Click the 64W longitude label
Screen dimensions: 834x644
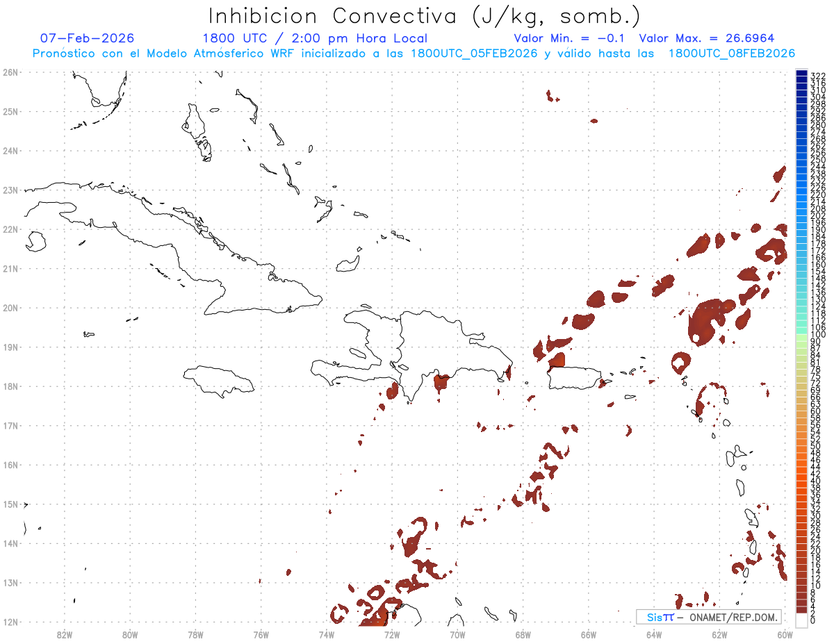click(654, 634)
